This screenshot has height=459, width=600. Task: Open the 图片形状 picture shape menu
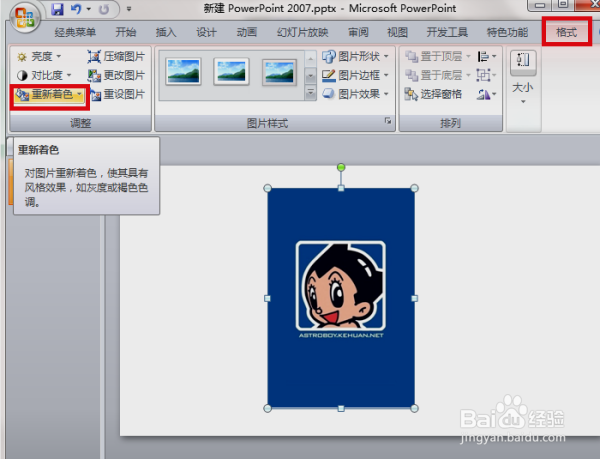(x=355, y=57)
